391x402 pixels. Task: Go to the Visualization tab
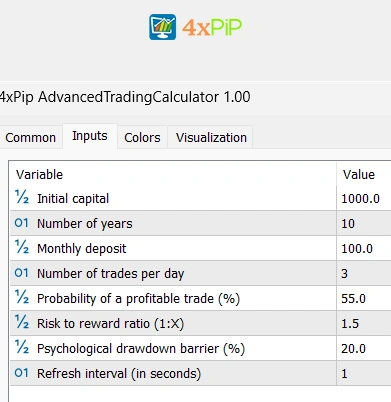211,137
